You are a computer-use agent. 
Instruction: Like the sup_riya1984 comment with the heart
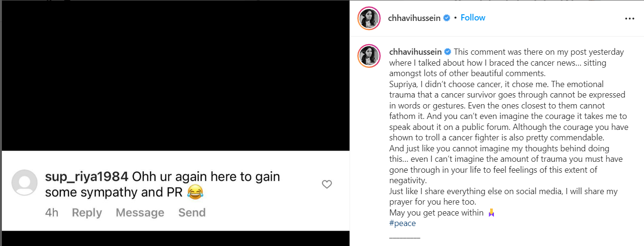327,184
